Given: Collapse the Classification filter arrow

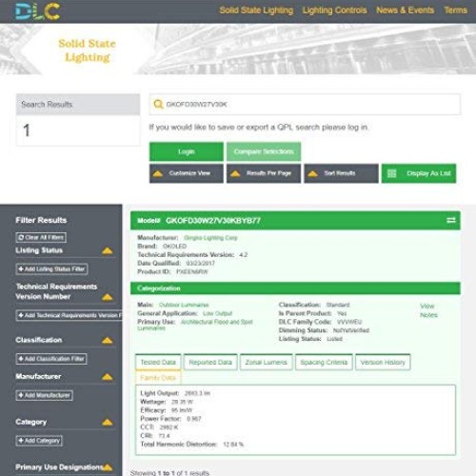Looking at the screenshot, I should 108,341.
